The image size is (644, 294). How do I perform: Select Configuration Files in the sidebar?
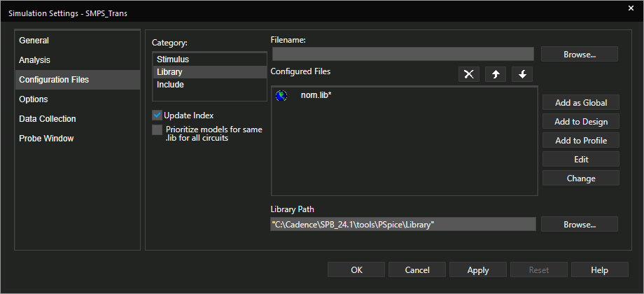[x=77, y=80]
